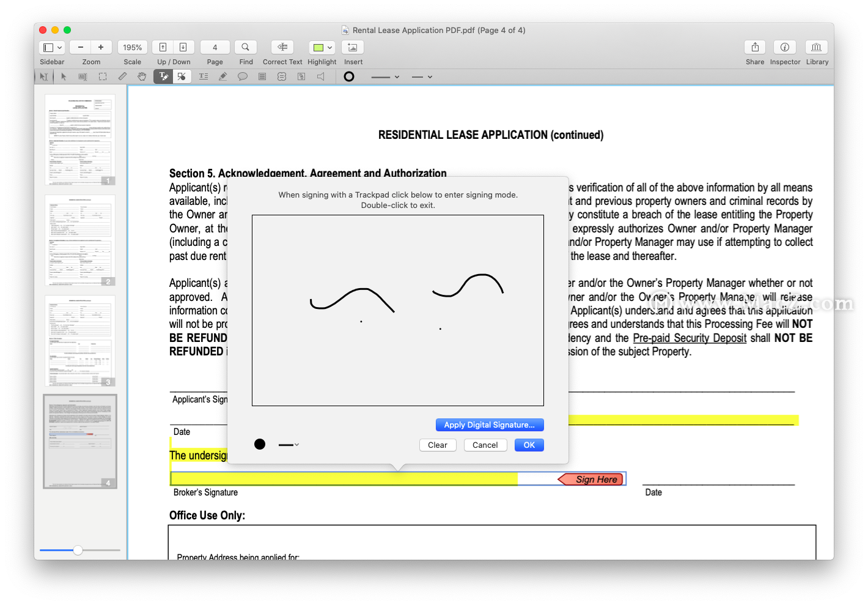868x605 pixels.
Task: Click the zoom out minus button
Action: 80,47
